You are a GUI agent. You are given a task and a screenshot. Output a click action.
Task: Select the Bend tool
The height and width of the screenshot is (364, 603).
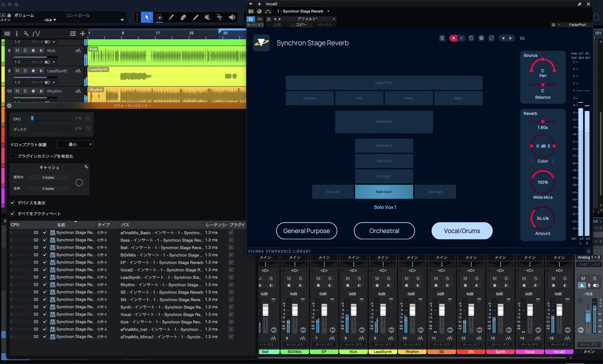(x=220, y=17)
